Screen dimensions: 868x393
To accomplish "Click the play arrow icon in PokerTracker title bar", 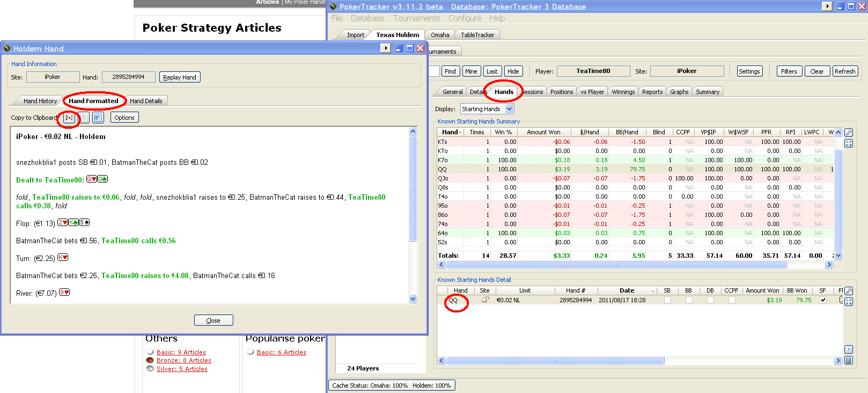I will click(x=827, y=6).
